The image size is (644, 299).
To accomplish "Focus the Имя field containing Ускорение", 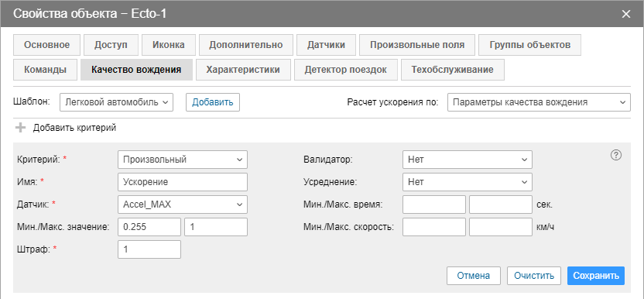I will [x=183, y=182].
